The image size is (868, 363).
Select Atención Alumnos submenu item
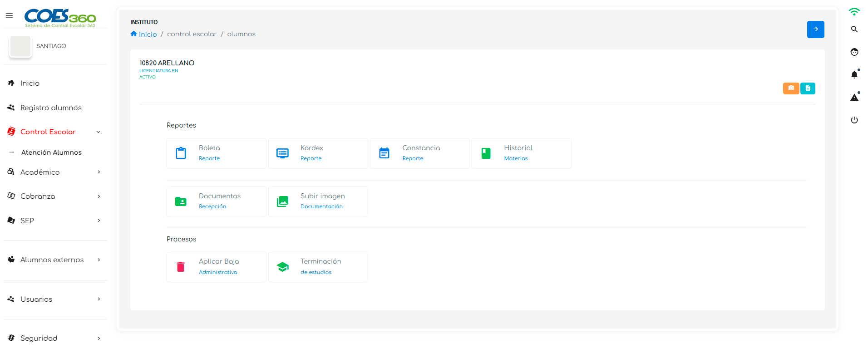tap(51, 152)
